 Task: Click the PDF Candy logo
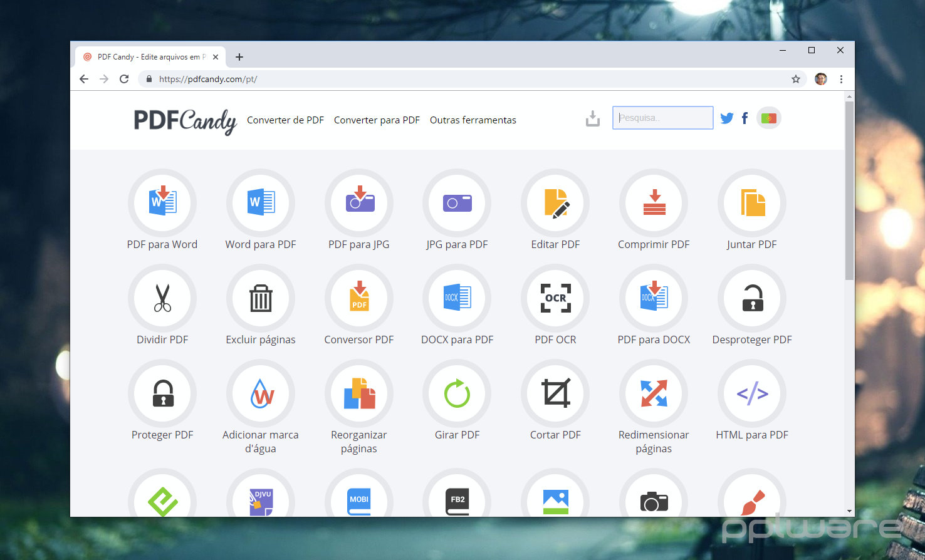click(x=186, y=121)
